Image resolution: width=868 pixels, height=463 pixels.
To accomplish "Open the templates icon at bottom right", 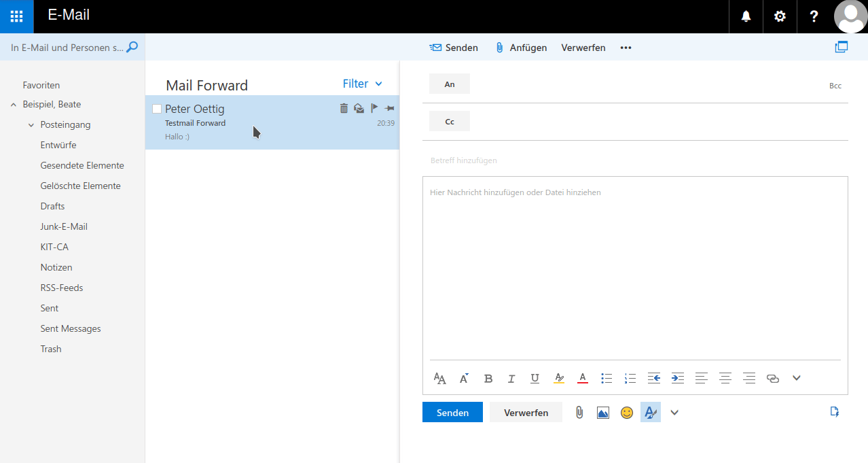I will (835, 411).
